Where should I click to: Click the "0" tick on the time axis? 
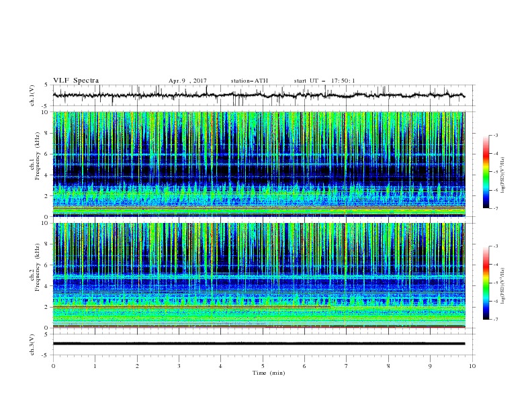coord(53,366)
